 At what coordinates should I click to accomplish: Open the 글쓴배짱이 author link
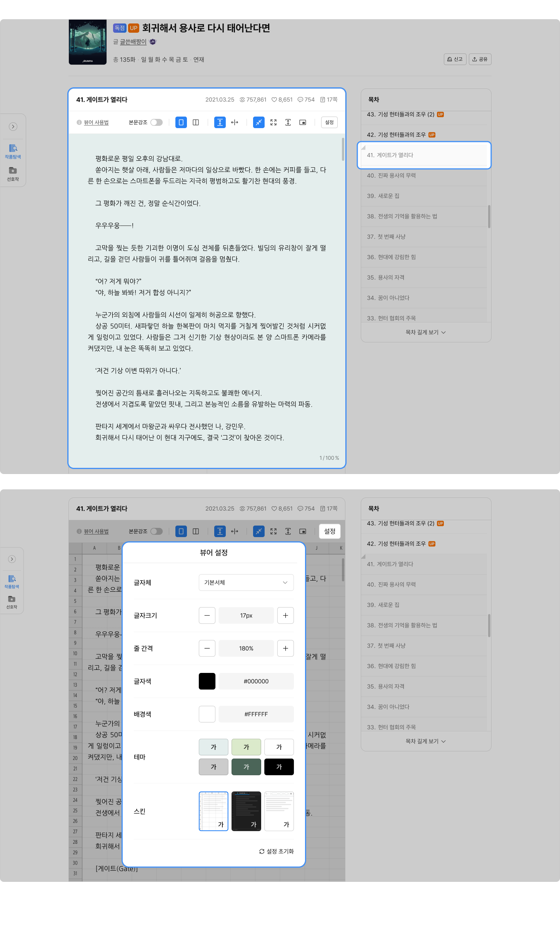[133, 42]
